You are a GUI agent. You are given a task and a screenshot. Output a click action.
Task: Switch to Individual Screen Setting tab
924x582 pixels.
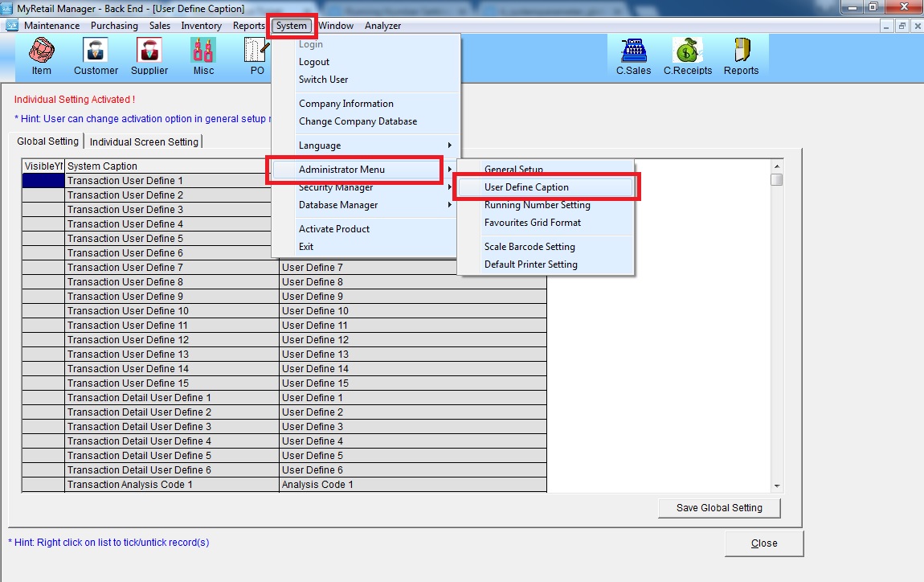pyautogui.click(x=144, y=141)
